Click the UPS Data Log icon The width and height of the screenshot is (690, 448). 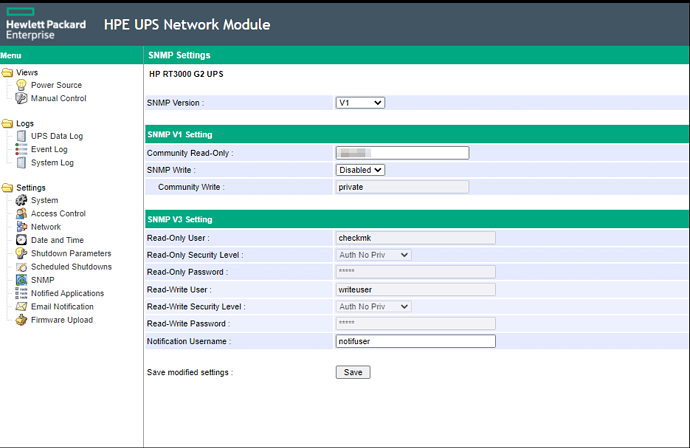pos(21,136)
